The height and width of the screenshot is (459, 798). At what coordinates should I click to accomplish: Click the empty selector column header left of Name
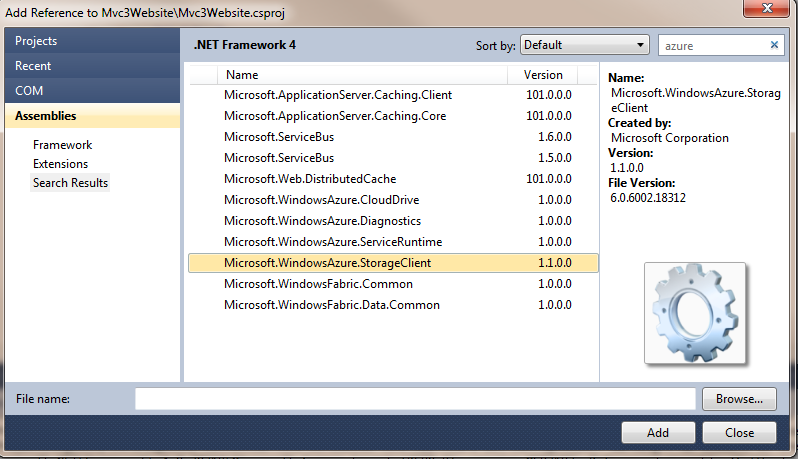(204, 75)
